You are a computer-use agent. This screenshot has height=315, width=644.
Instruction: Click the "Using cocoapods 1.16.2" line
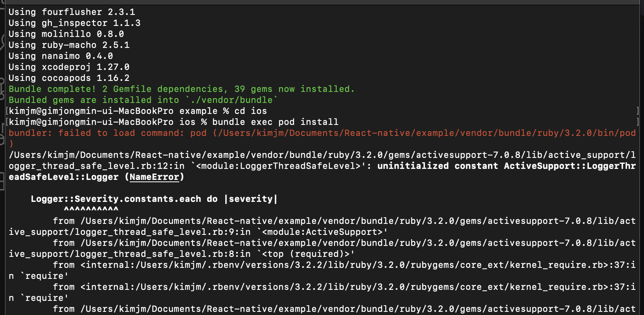(x=69, y=78)
